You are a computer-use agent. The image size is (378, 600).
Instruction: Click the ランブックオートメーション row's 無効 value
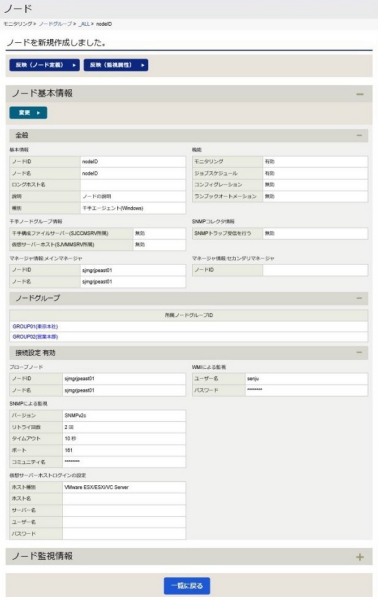(269, 196)
